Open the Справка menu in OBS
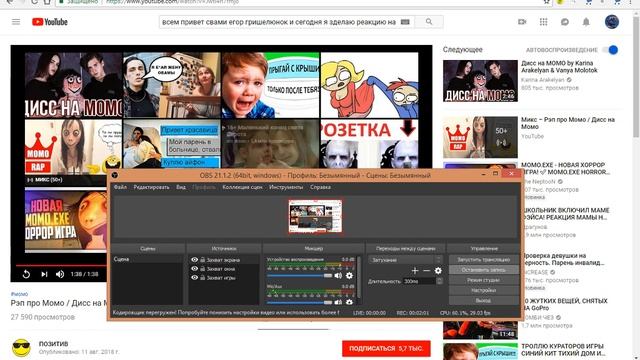This screenshot has width=640, height=360. pos(320,187)
